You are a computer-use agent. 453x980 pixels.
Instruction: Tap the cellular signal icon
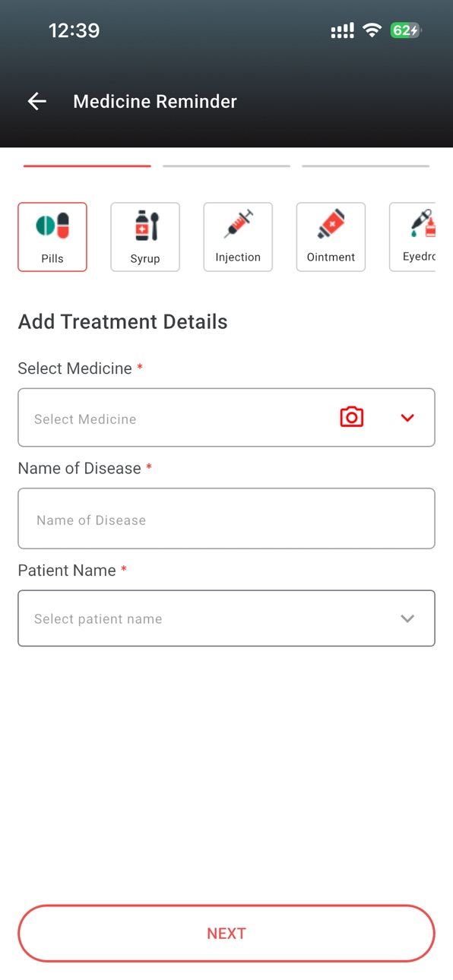click(x=342, y=31)
